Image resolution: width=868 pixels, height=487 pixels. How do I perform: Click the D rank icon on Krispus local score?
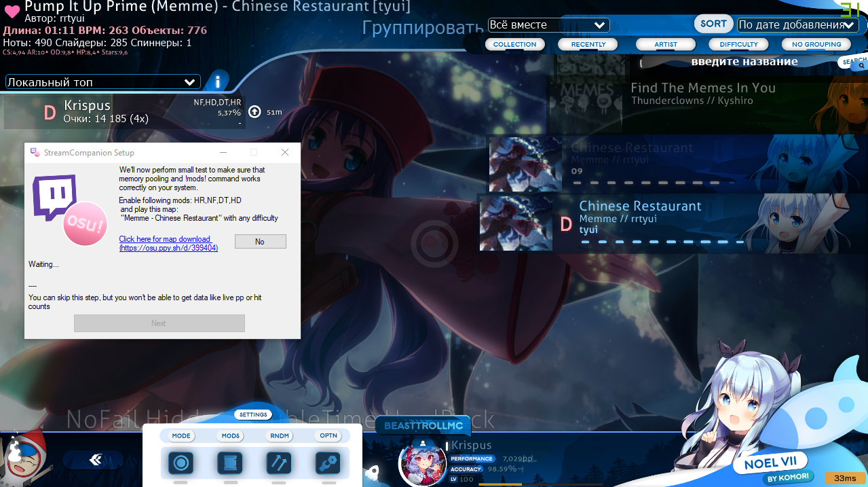(x=50, y=112)
